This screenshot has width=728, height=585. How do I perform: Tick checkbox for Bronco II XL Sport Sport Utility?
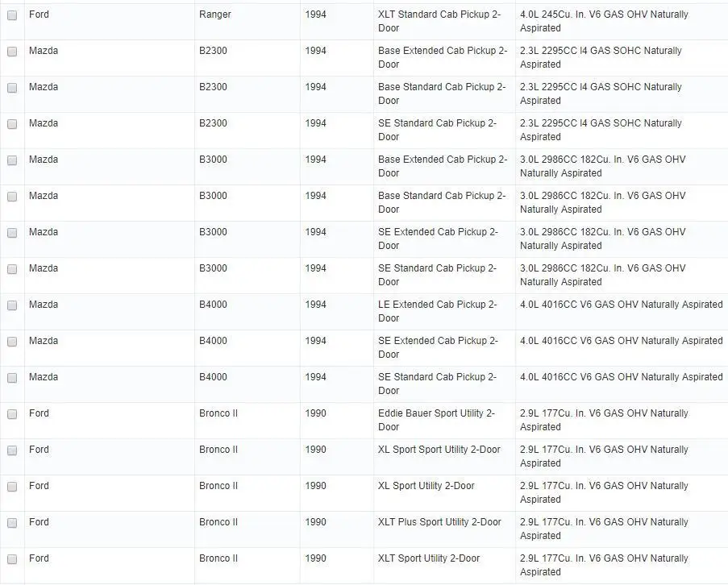12,450
